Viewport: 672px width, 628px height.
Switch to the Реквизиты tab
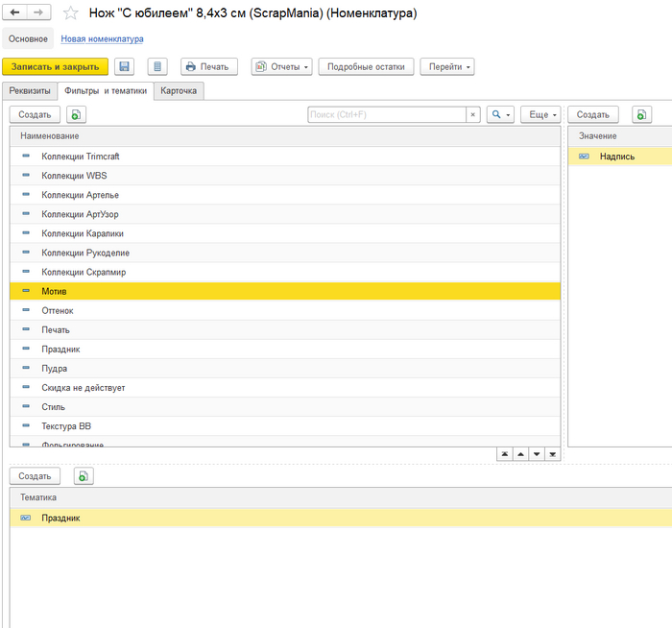coord(30,90)
